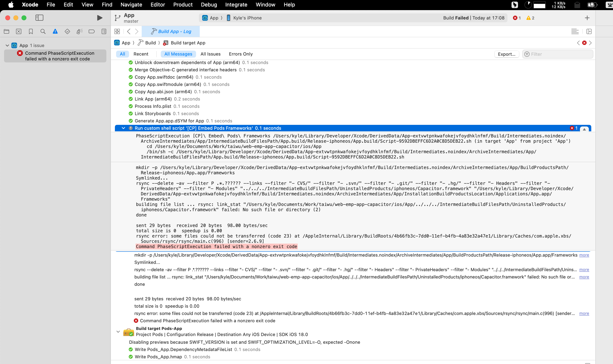Click the Run play button
The image size is (613, 364).
point(99,18)
